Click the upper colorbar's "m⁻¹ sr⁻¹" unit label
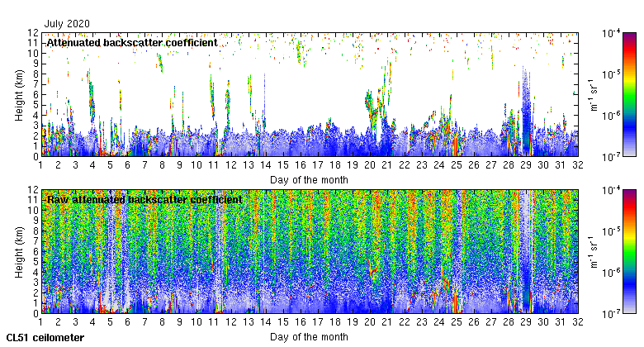Image resolution: width=644 pixels, height=347 pixels. point(593,94)
